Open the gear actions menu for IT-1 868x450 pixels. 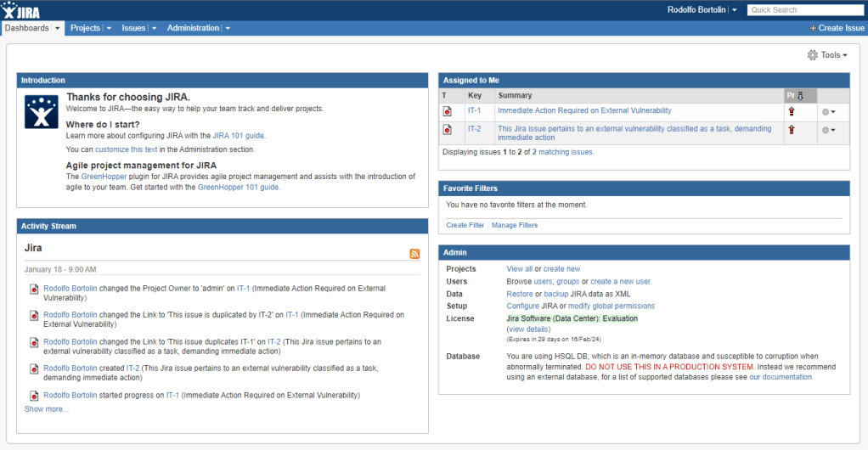(x=828, y=111)
